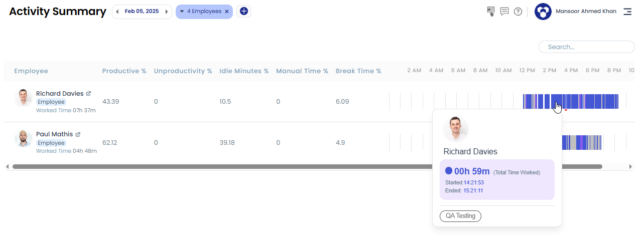Click Paul Mathis Employee role badge
This screenshot has height=237, width=644.
pos(51,143)
